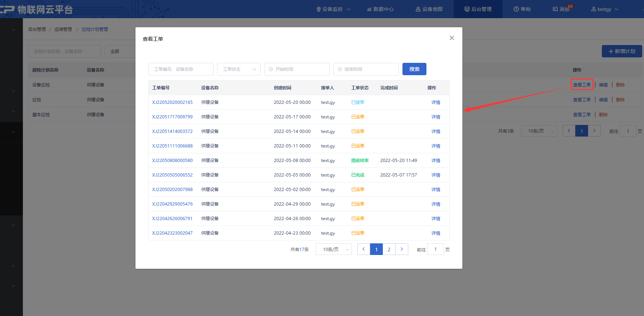Close the 查看工单 dialog

(451, 38)
